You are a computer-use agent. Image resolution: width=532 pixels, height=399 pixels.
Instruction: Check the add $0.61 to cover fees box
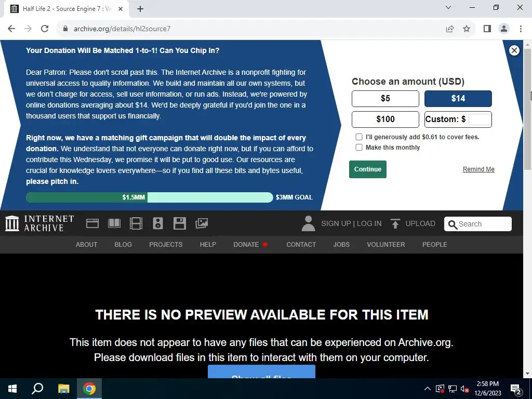coord(358,137)
